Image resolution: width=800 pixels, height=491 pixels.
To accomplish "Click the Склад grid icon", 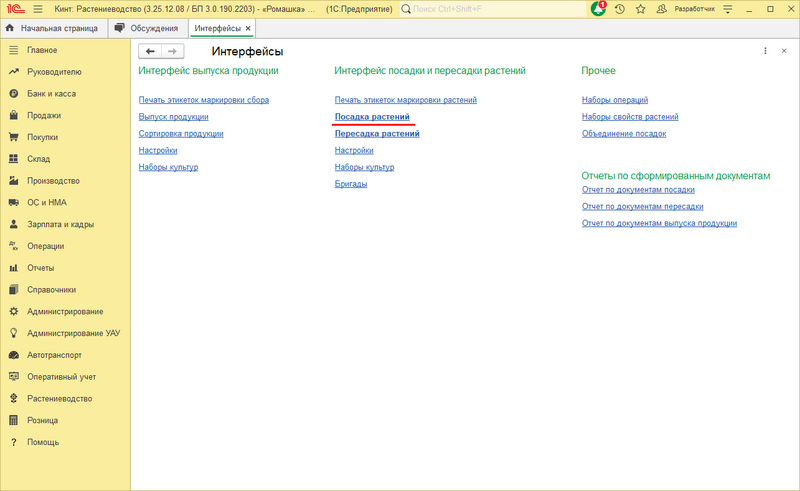I will click(x=14, y=159).
